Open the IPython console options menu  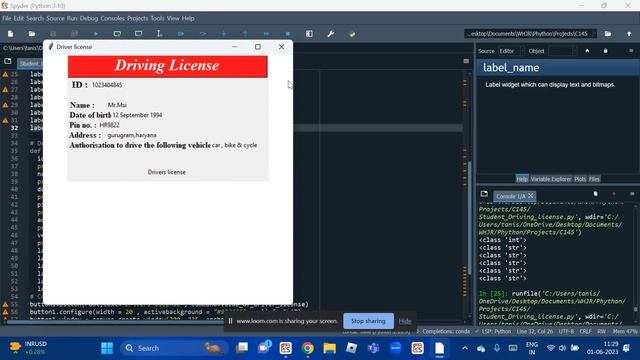pos(632,194)
